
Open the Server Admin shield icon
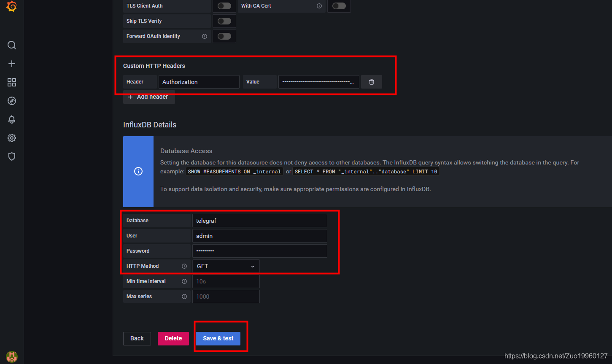click(x=12, y=156)
